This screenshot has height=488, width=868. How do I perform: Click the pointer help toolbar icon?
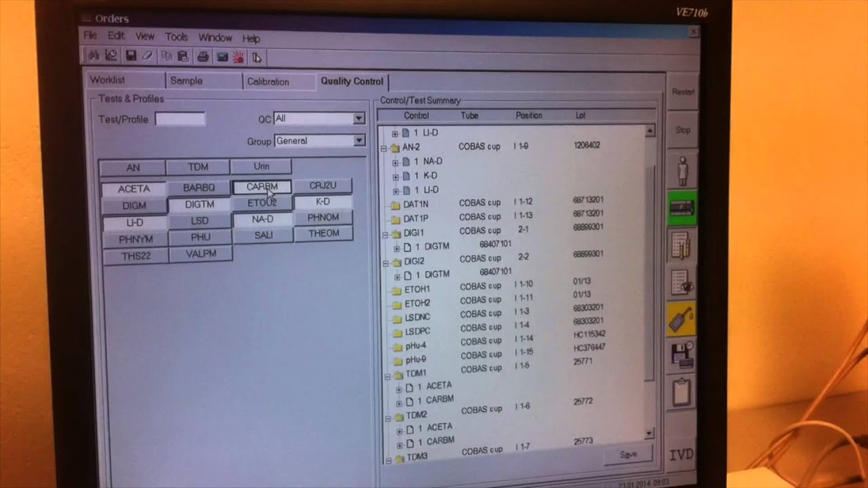tap(256, 58)
